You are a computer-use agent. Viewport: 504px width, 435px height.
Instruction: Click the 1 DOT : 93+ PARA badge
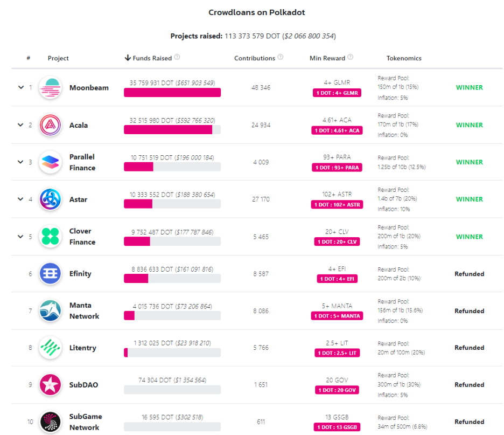point(337,168)
